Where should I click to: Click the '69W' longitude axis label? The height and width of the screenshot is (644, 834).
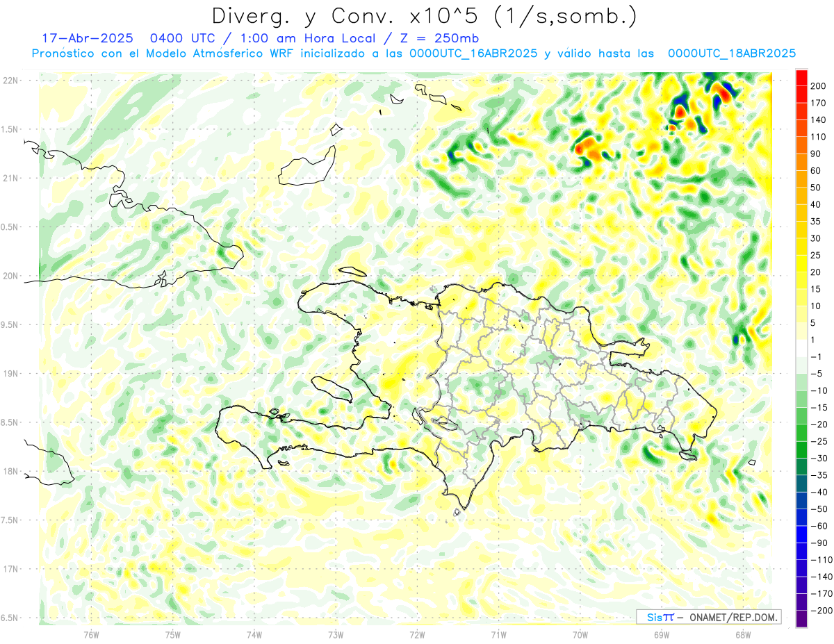tap(662, 635)
